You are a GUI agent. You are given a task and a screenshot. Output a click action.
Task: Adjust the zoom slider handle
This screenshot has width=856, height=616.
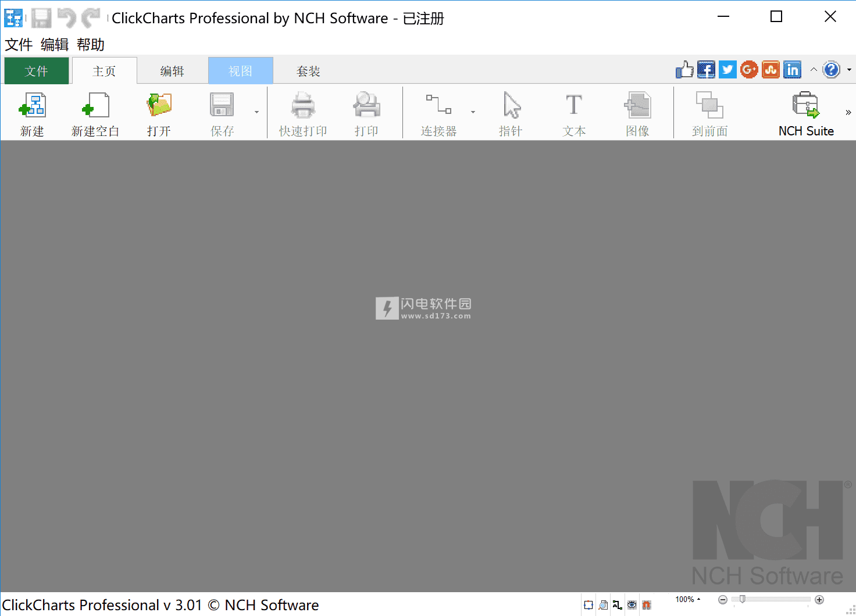742,599
